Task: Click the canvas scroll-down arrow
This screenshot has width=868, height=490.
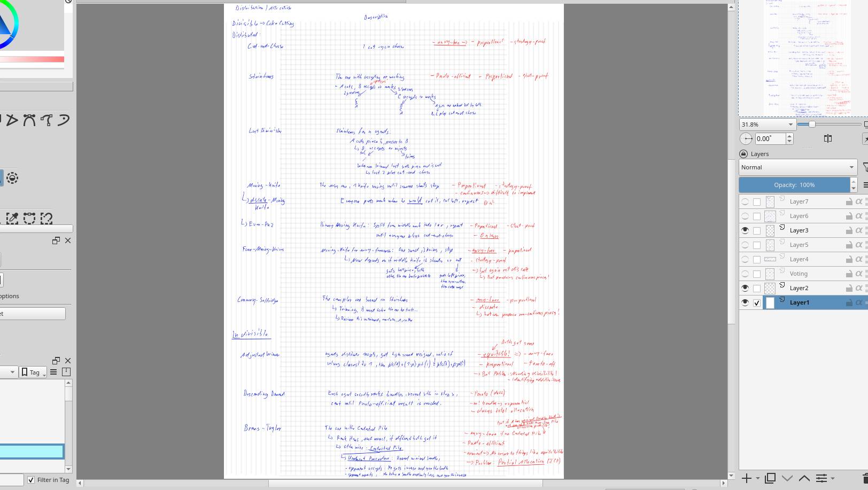Action: click(x=731, y=476)
